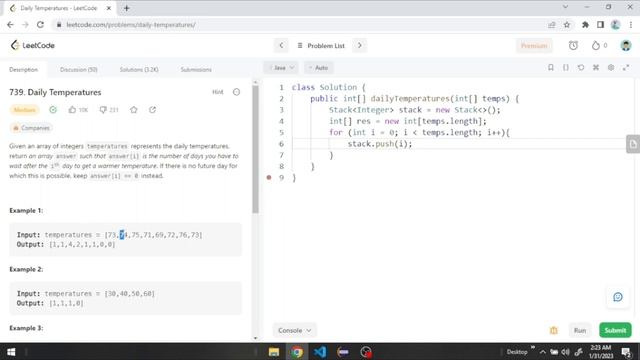Open the Problem List
The height and width of the screenshot is (360, 640).
(321, 46)
